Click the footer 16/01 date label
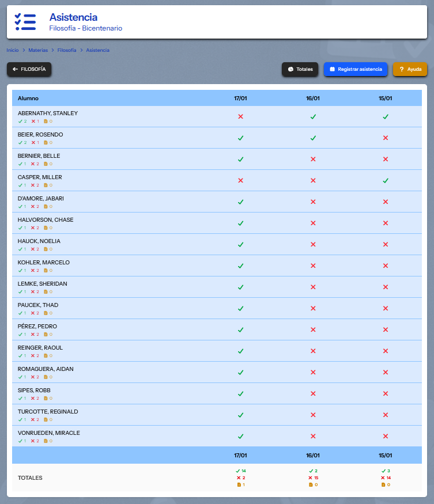This screenshot has height=504, width=434. (x=313, y=456)
